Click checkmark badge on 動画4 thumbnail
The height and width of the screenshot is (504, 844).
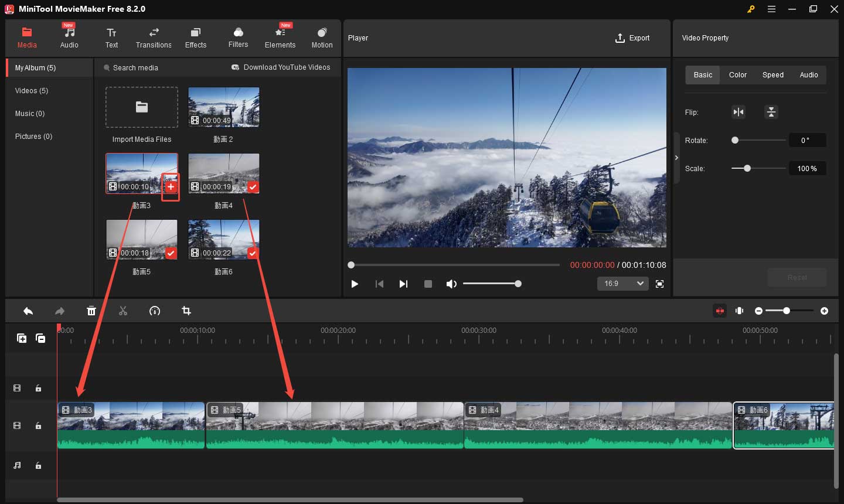(253, 187)
